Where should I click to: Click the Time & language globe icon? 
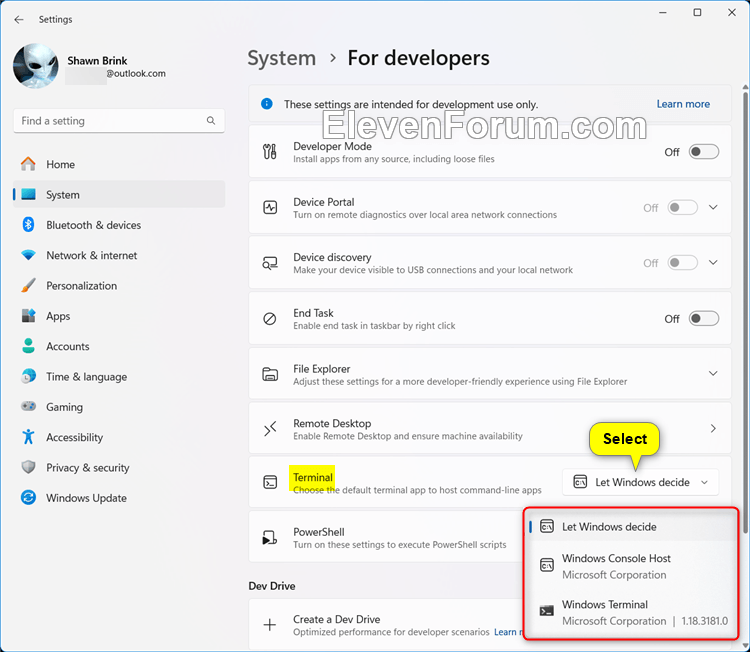[x=28, y=376]
